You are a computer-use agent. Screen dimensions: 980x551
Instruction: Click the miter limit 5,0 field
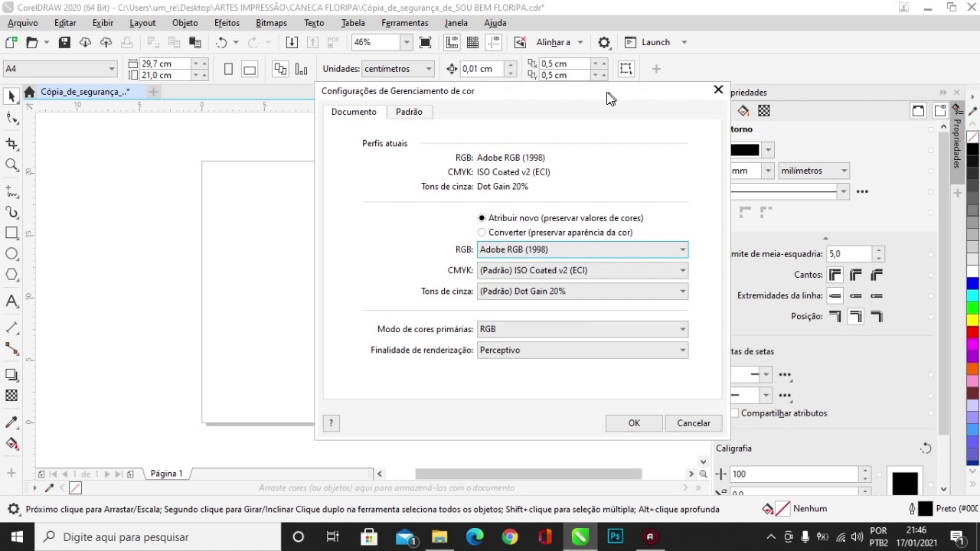[848, 254]
